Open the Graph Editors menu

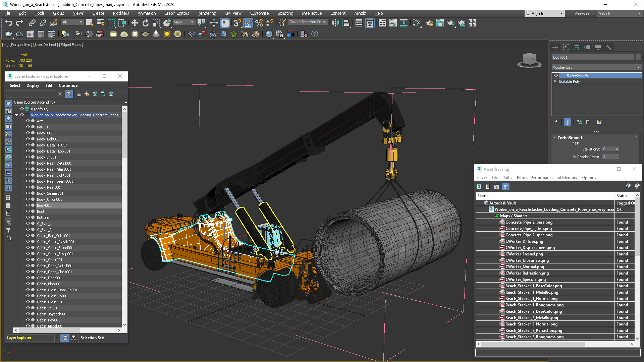[176, 13]
